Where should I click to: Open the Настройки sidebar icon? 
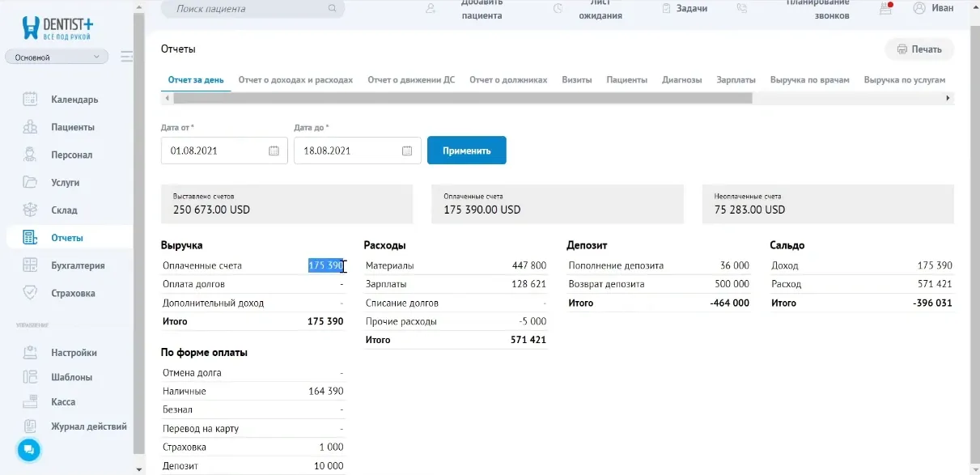tap(30, 353)
